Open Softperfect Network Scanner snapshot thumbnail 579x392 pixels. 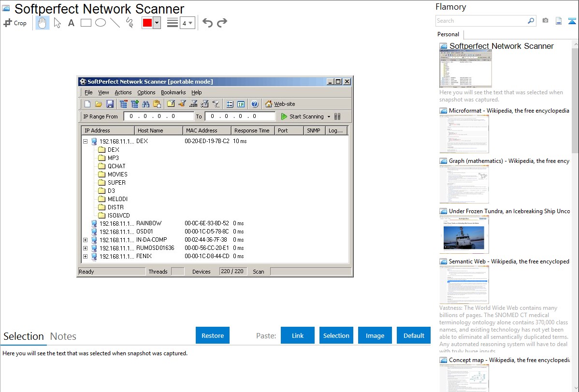(x=465, y=68)
